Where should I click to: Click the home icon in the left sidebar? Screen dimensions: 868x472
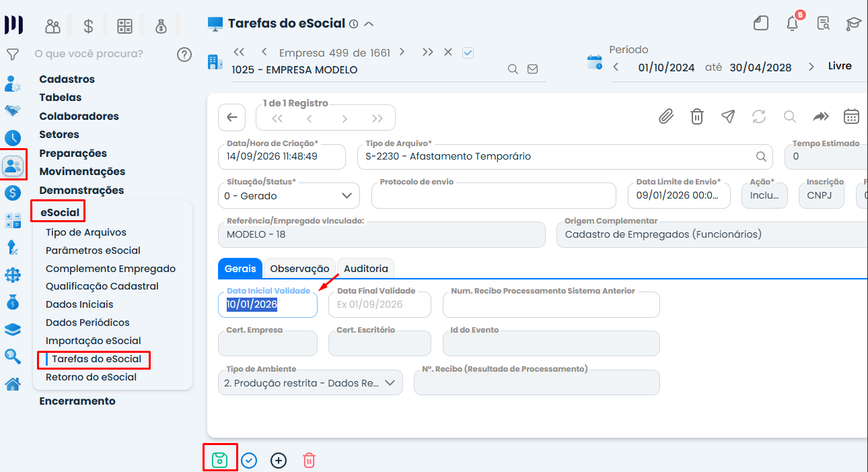pyautogui.click(x=13, y=384)
